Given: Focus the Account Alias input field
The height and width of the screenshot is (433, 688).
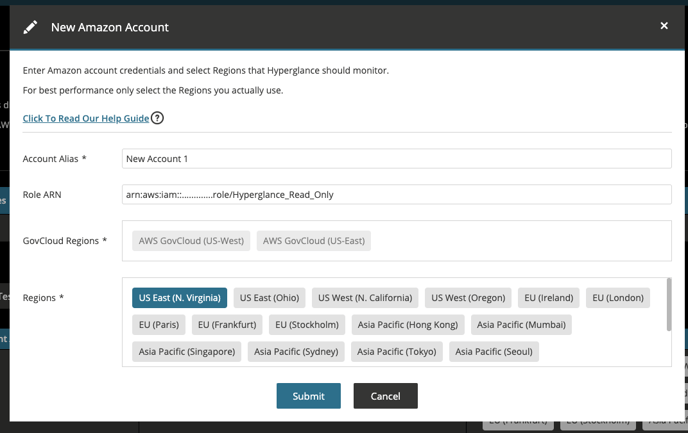Looking at the screenshot, I should [x=397, y=159].
